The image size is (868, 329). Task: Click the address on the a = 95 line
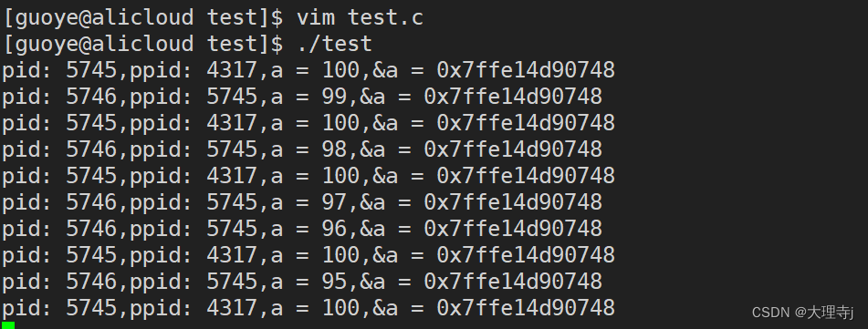[x=513, y=282]
